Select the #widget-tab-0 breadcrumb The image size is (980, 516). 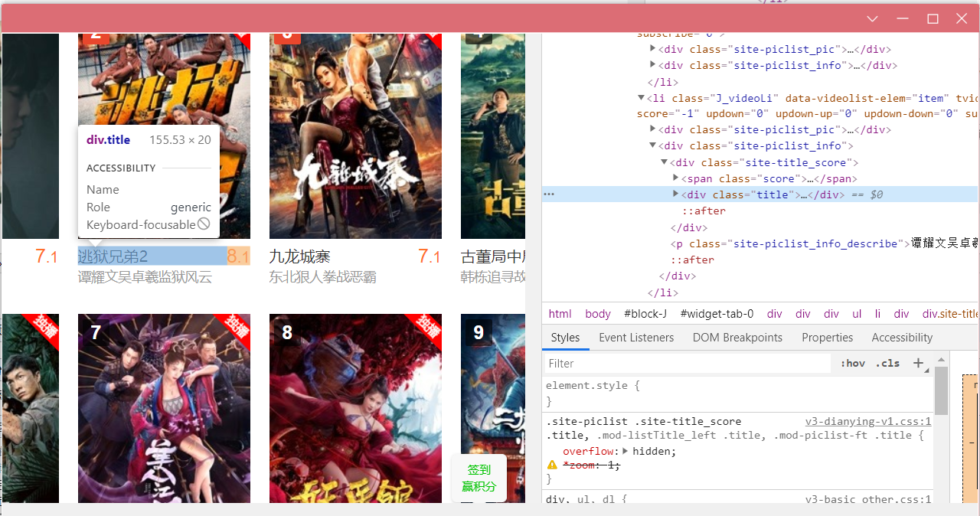click(x=717, y=314)
